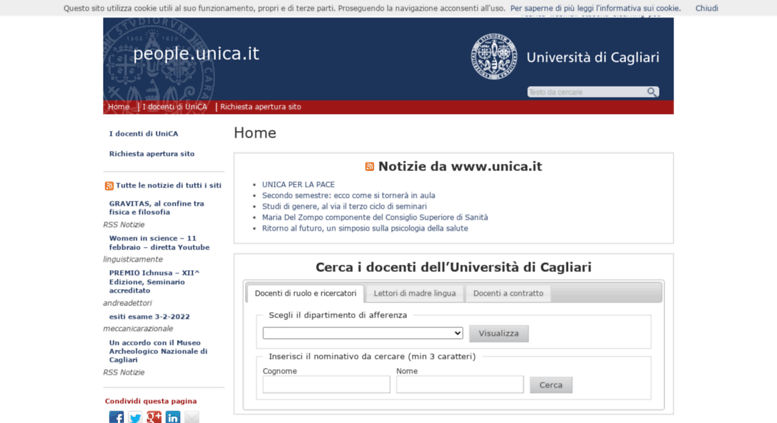Open Women in science – 11 febbraio link
This screenshot has height=423, width=777.
(x=159, y=243)
